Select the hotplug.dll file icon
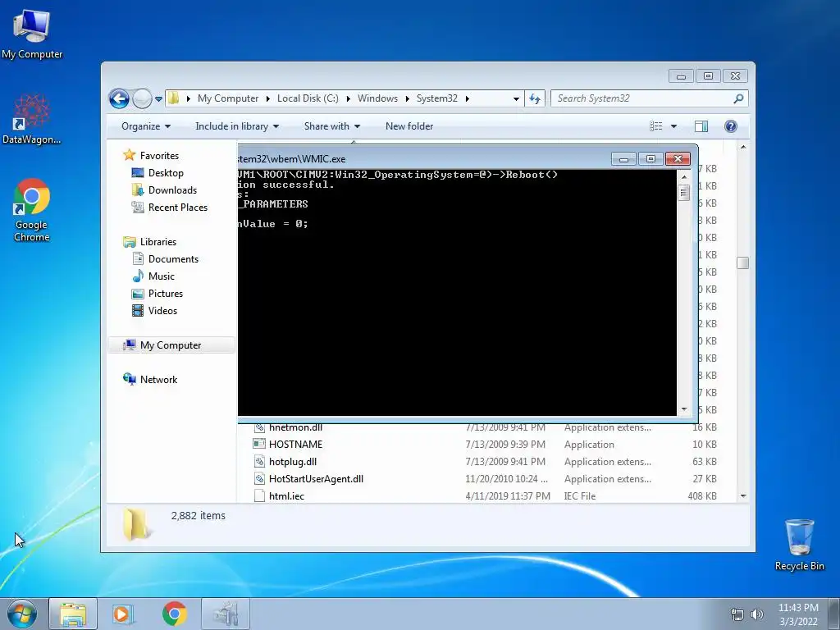Screen dimensions: 840x630 (259, 461)
